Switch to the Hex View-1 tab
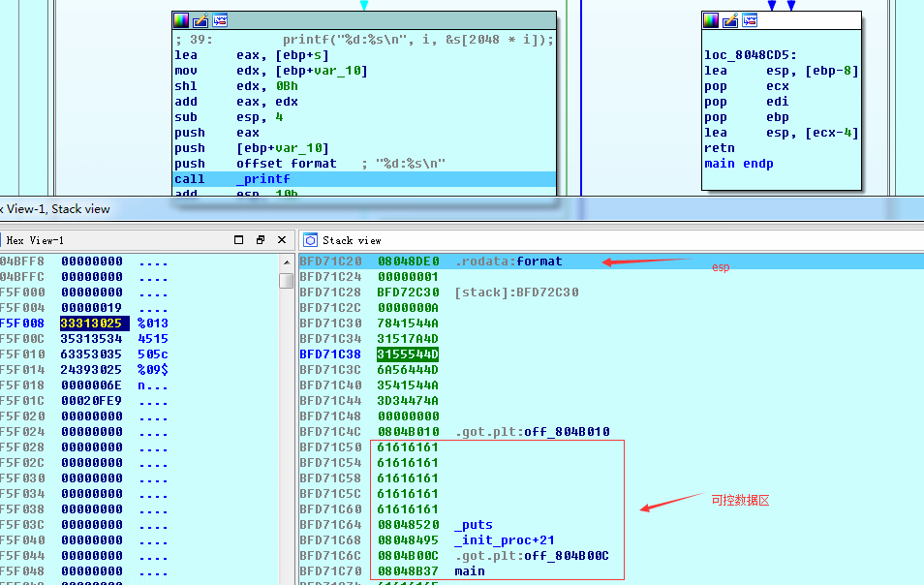 35,240
